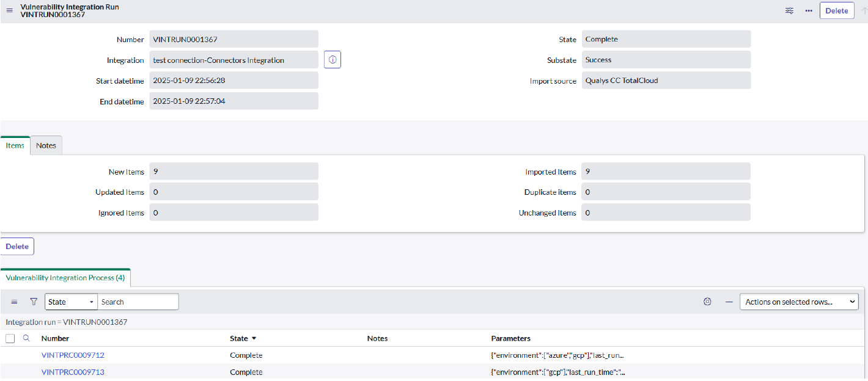Screen dimensions: 868x381
Task: Click the Integration run breadcrumb filter
Action: pyautogui.click(x=67, y=322)
